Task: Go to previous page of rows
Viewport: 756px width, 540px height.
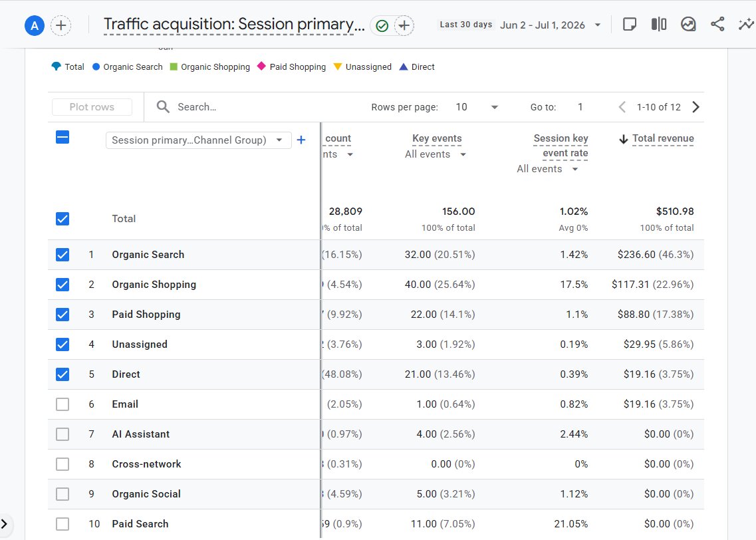Action: click(x=622, y=107)
